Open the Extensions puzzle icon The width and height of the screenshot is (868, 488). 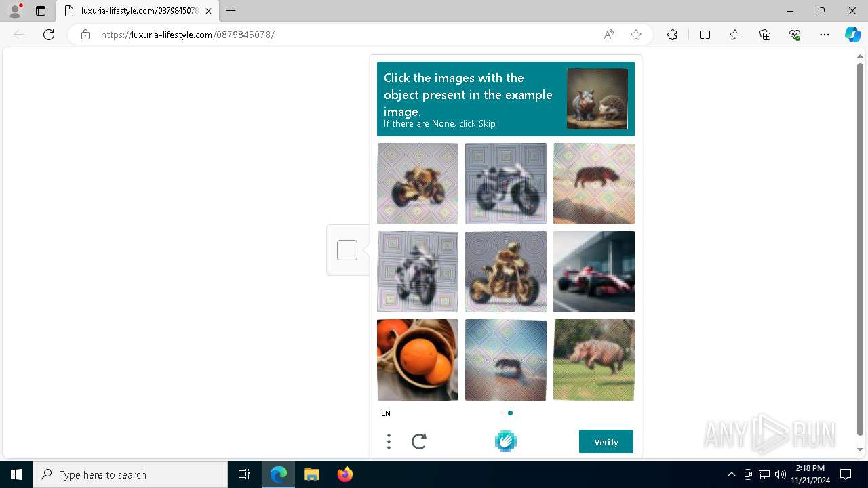tap(672, 35)
